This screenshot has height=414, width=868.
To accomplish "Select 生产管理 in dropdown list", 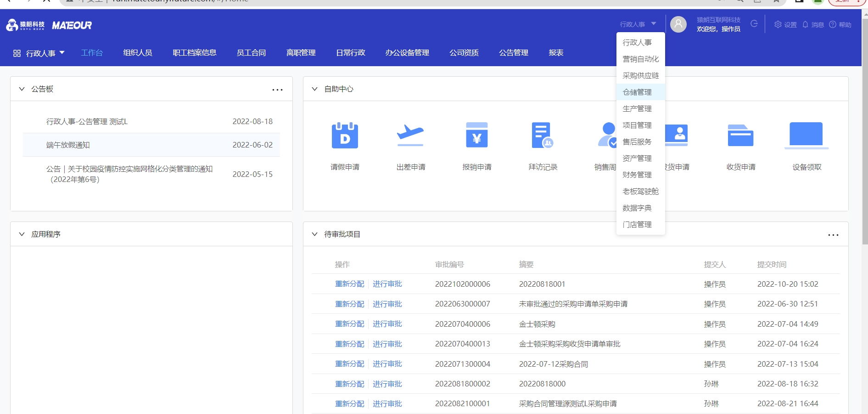I will coord(640,108).
